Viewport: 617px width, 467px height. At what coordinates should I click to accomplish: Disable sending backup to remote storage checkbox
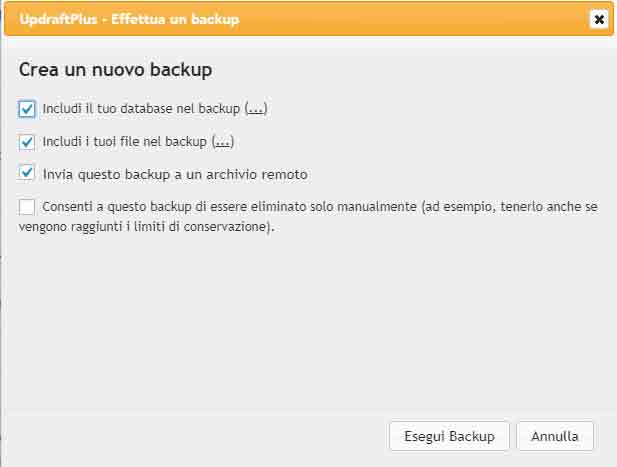27,173
